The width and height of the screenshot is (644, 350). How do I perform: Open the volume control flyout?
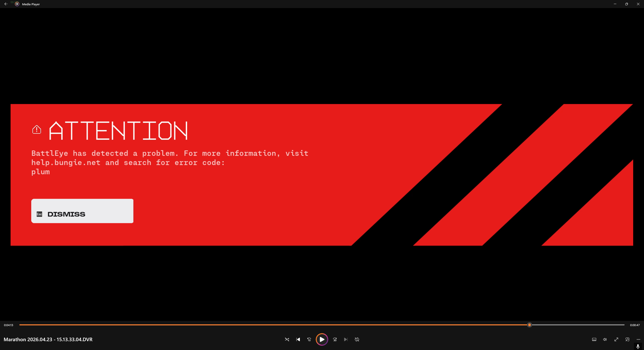pyautogui.click(x=605, y=339)
